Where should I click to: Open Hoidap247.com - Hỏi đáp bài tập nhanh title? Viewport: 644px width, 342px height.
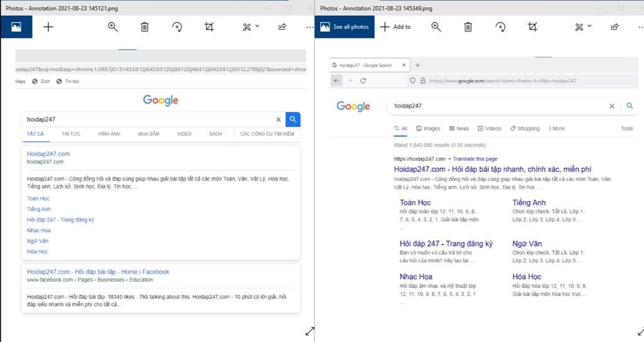coord(492,169)
